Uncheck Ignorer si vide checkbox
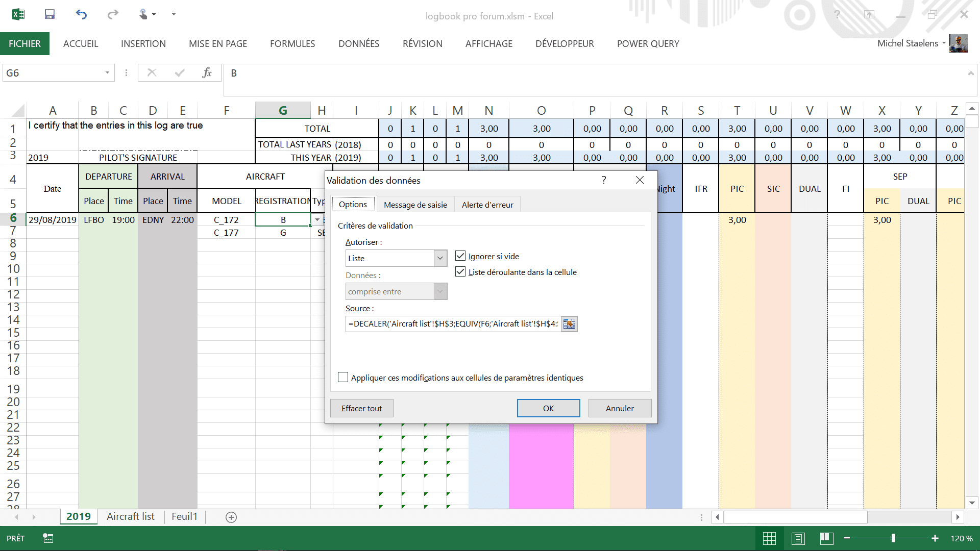Screen dimensions: 980x551 (x=460, y=256)
